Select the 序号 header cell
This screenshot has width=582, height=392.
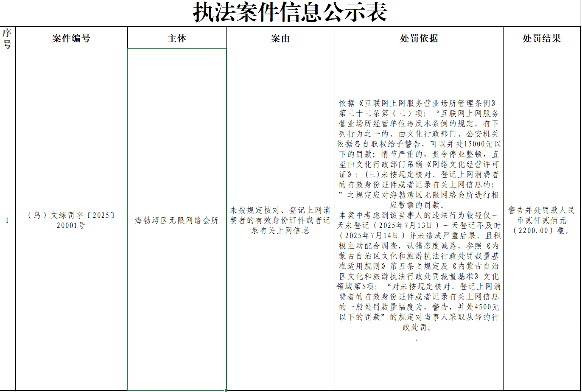7,38
